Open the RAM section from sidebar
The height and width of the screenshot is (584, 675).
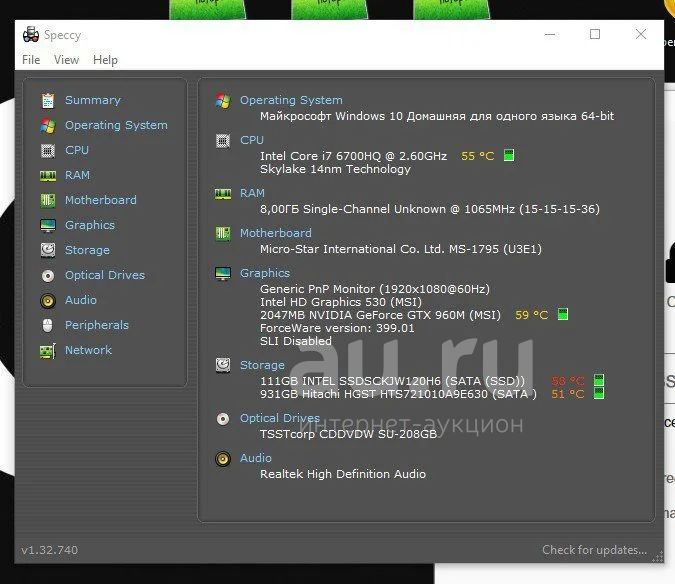(77, 175)
